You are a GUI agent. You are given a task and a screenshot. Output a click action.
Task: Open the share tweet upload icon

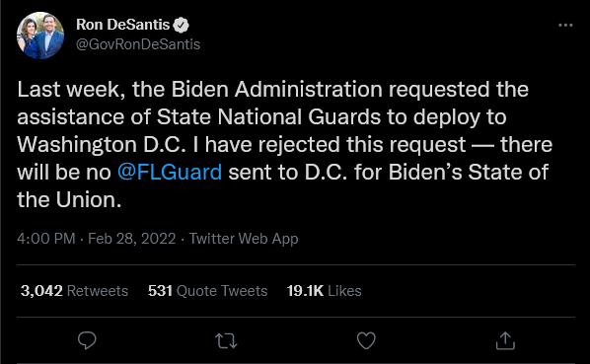[x=505, y=340]
